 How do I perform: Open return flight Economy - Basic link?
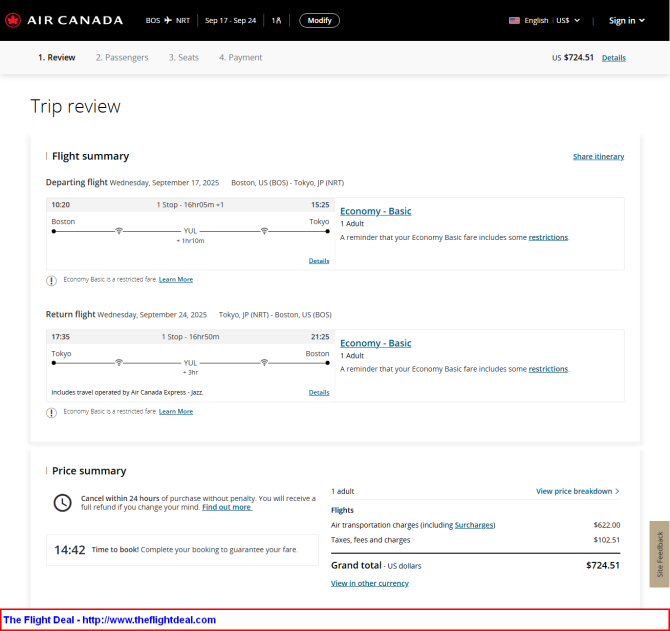point(376,343)
